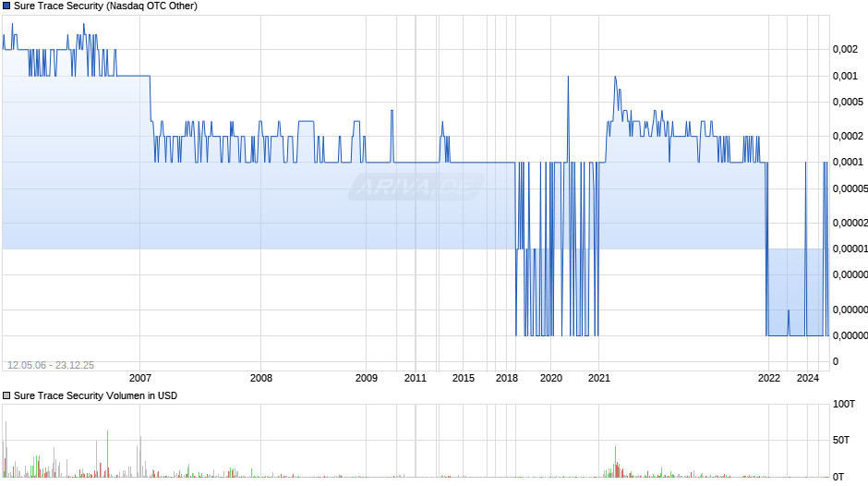Click the 2020 x-axis label
Image resolution: width=868 pixels, height=486 pixels.
[x=550, y=378]
